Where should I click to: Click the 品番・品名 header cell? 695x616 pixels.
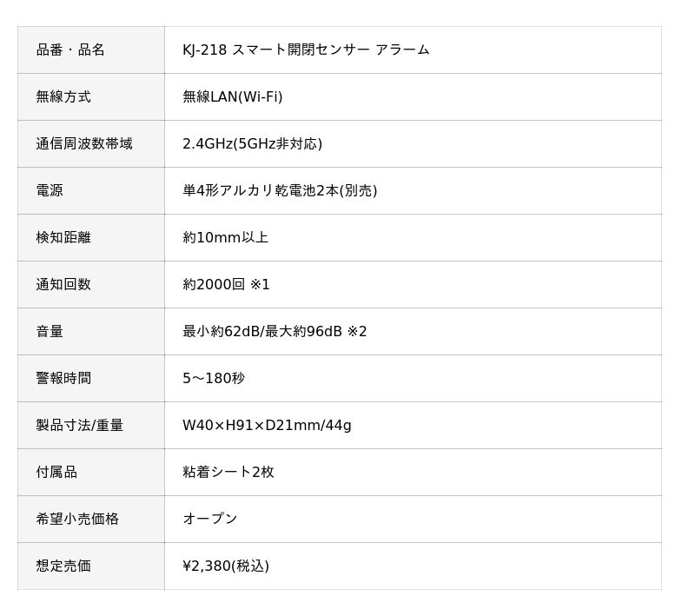pyautogui.click(x=91, y=50)
